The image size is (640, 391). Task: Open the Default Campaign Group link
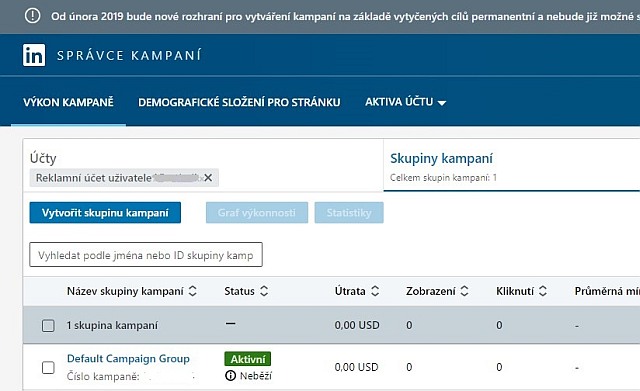tap(128, 359)
